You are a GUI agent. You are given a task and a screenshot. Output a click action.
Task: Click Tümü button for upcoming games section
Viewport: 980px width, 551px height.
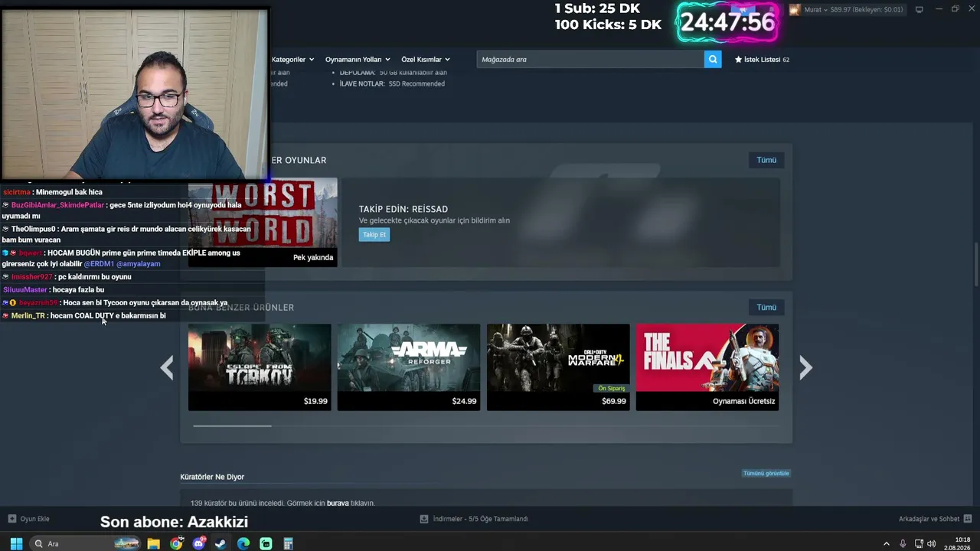[766, 160]
